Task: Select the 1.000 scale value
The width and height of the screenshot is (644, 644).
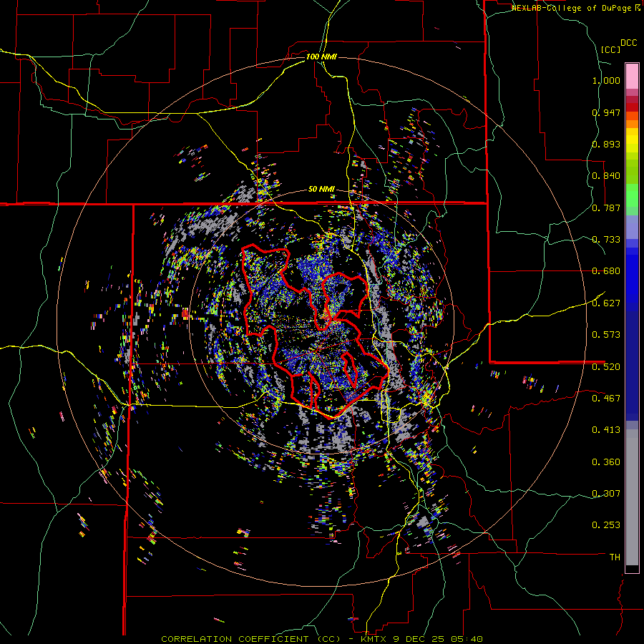Action: click(x=606, y=80)
